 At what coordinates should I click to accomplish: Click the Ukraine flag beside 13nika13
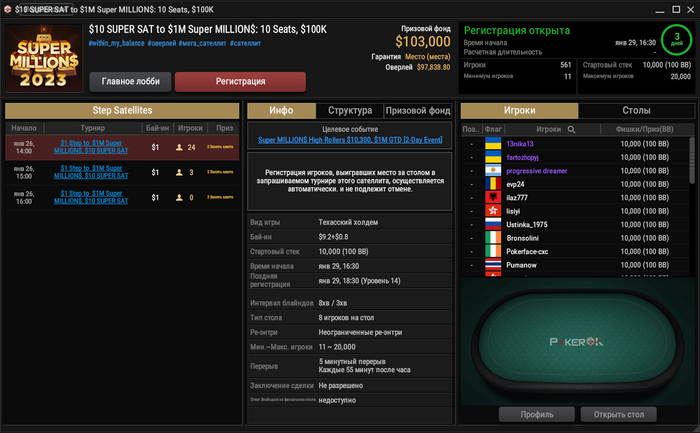493,144
